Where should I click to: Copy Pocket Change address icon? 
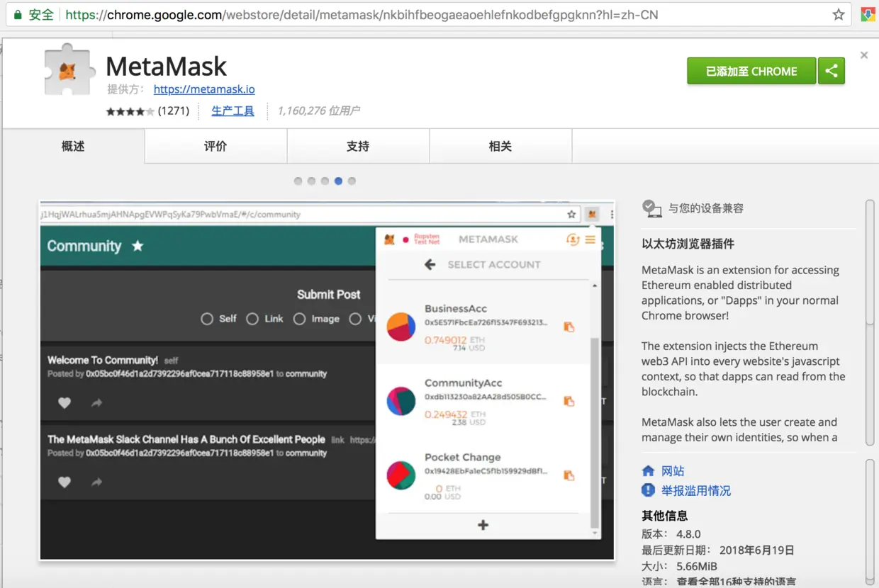569,475
